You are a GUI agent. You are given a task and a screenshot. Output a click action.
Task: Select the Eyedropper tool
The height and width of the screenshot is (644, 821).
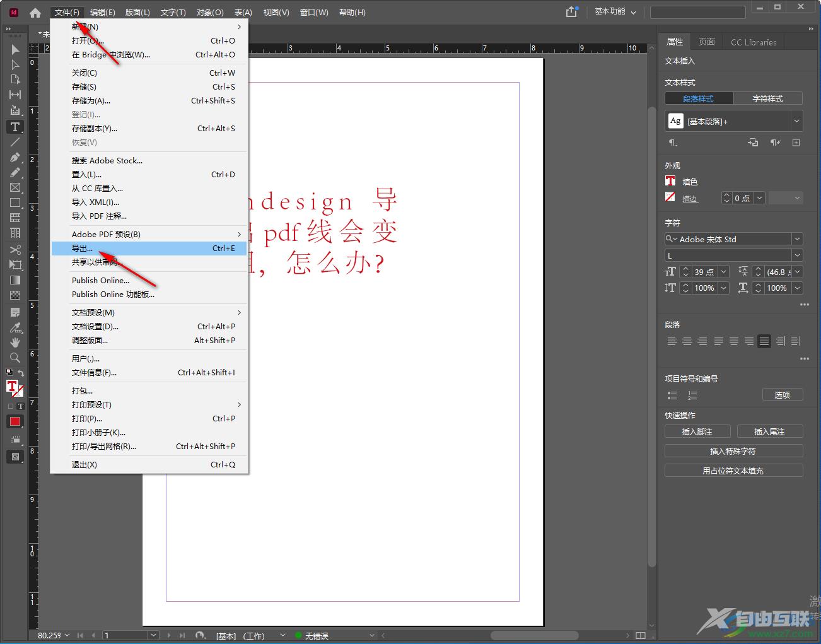pyautogui.click(x=15, y=327)
